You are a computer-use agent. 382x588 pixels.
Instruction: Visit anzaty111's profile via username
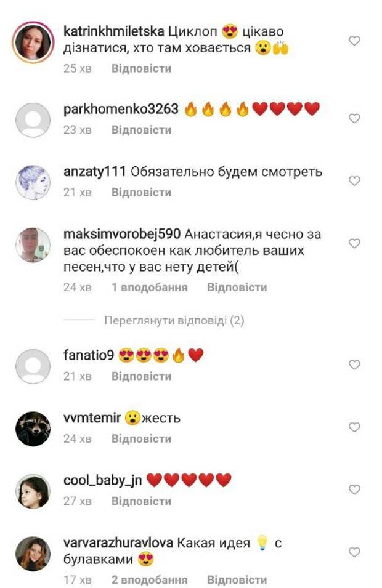[94, 172]
